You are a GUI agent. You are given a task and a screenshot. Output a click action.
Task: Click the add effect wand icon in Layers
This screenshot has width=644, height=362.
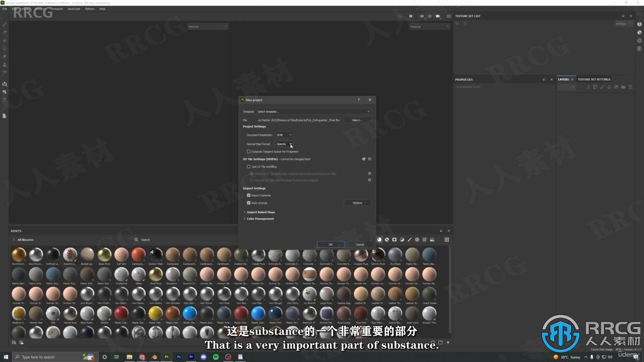588,87
